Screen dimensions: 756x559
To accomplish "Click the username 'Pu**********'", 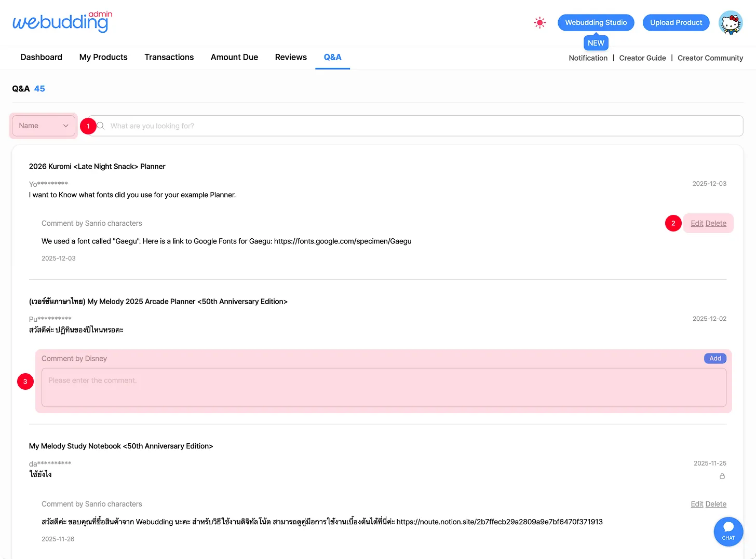I will [50, 319].
